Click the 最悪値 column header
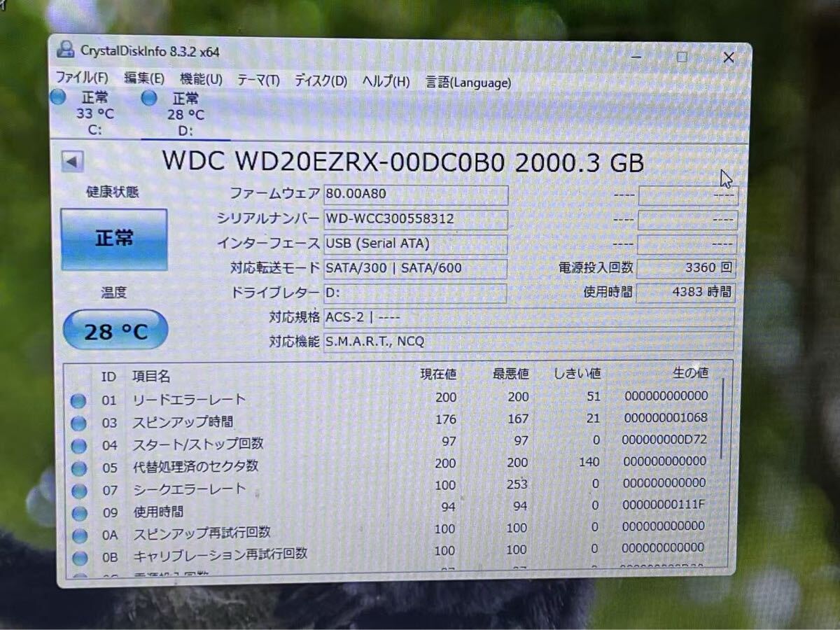The width and height of the screenshot is (840, 630). 511,374
